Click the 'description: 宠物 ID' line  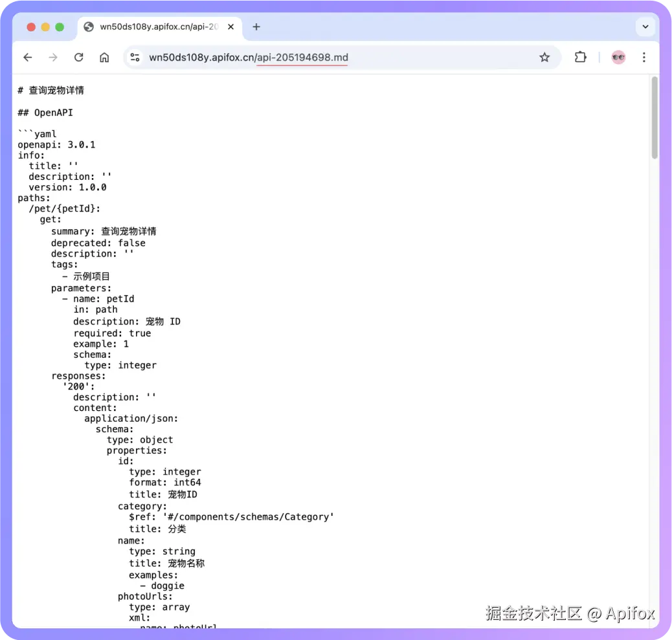(x=127, y=321)
